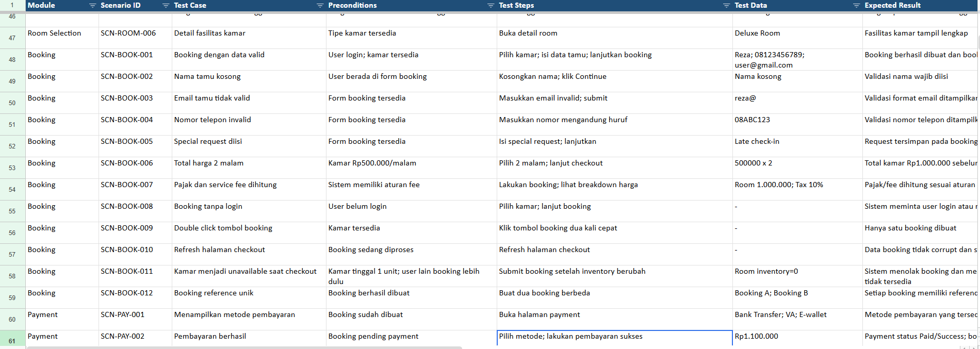Select cell SCN-BOOK-005

(x=135, y=146)
